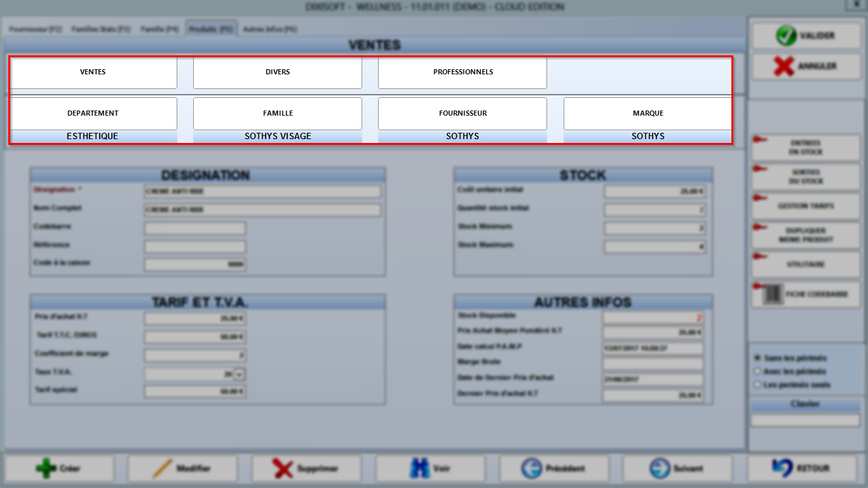Screen dimensions: 868x488
Task: Click the Clavier input field
Action: [805, 421]
